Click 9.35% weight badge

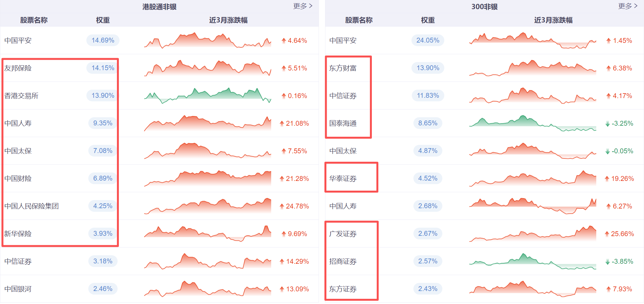click(x=103, y=123)
